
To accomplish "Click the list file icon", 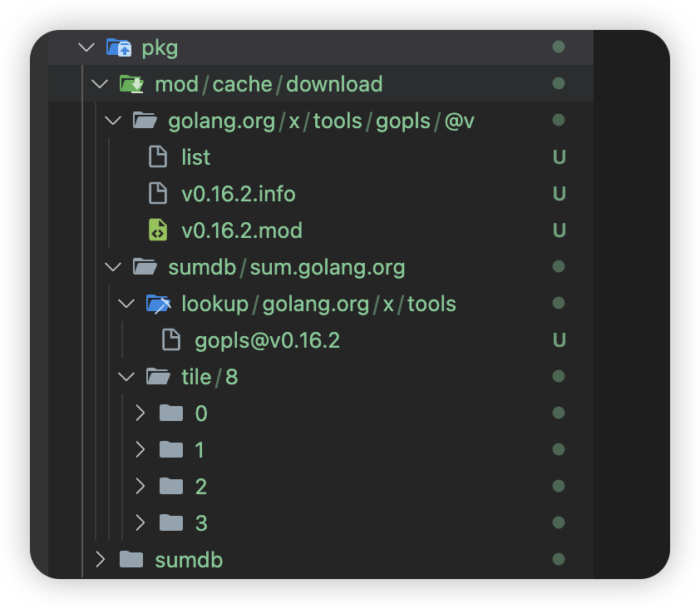I will coord(158,157).
